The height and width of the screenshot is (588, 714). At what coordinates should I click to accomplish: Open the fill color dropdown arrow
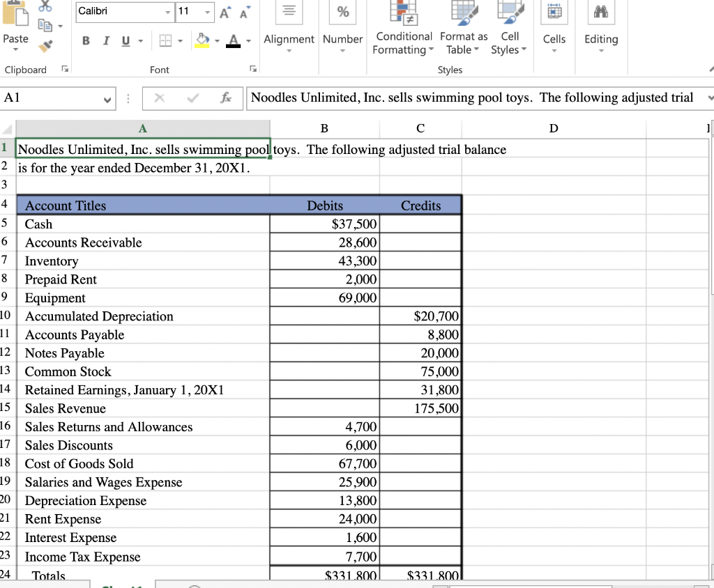point(217,41)
